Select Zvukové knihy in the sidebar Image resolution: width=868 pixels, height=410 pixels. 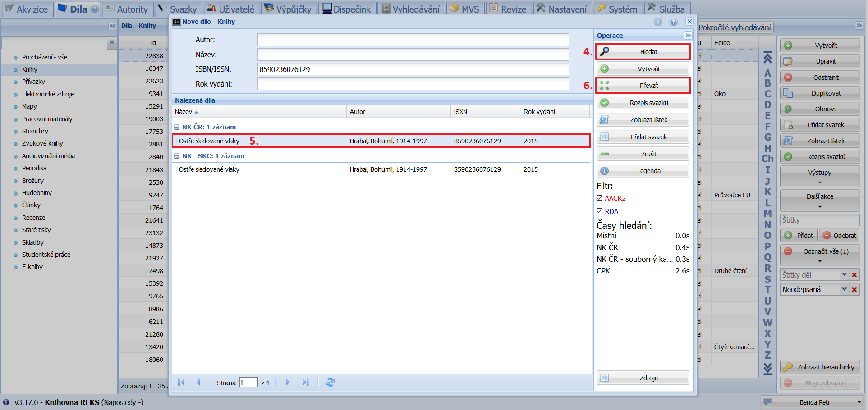pyautogui.click(x=42, y=143)
